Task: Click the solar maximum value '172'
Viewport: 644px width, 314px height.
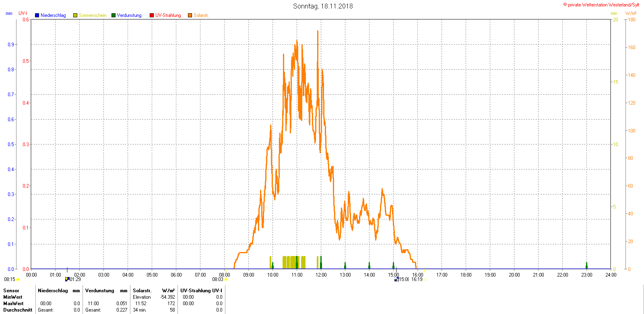Action: pos(171,304)
